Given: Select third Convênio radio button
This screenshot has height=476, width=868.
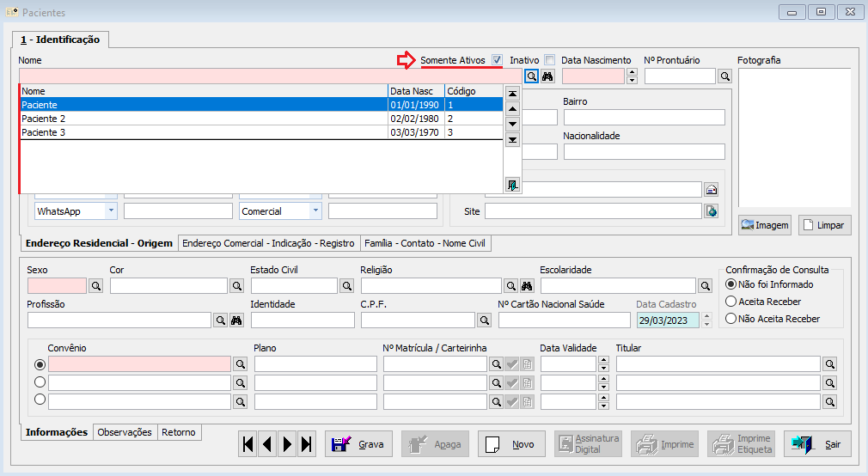Looking at the screenshot, I should pos(40,399).
